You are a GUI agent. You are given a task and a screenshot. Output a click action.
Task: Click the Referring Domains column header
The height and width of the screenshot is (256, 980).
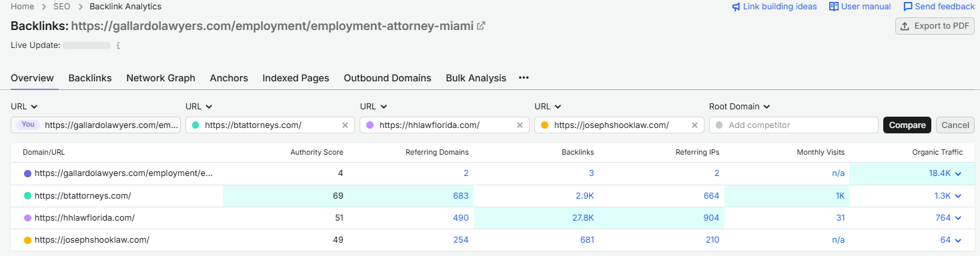point(437,152)
